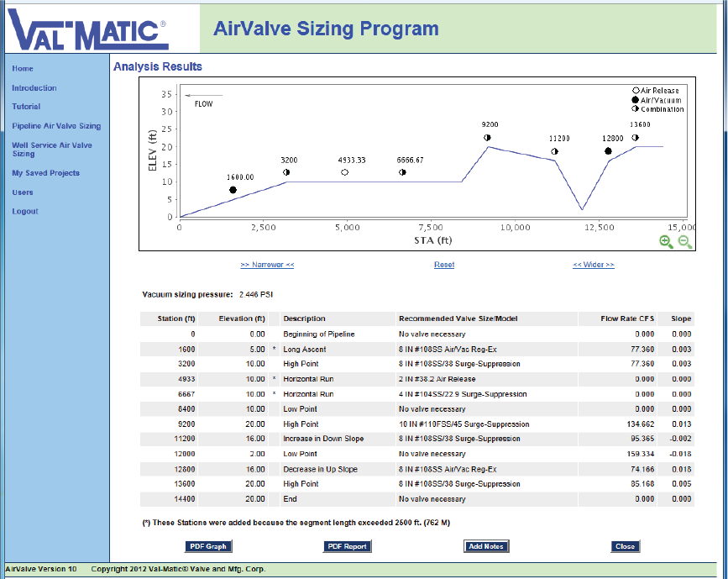Logout of the sizing program
728x579 pixels.
(24, 211)
